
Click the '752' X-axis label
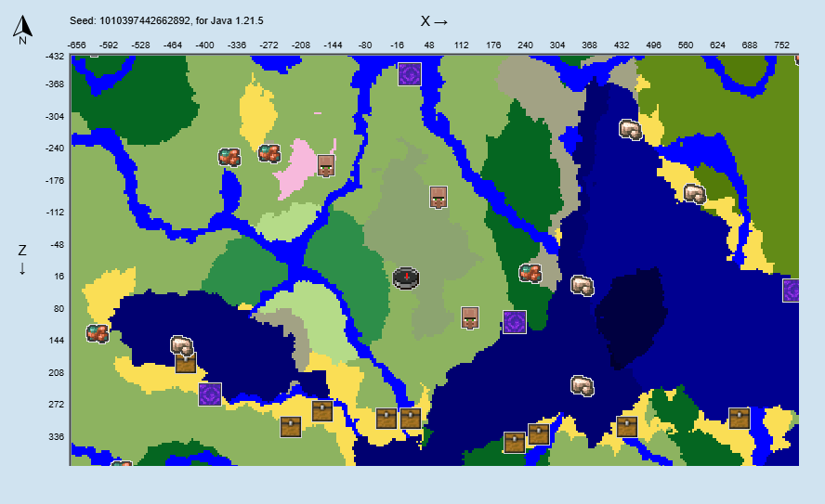[x=782, y=45]
